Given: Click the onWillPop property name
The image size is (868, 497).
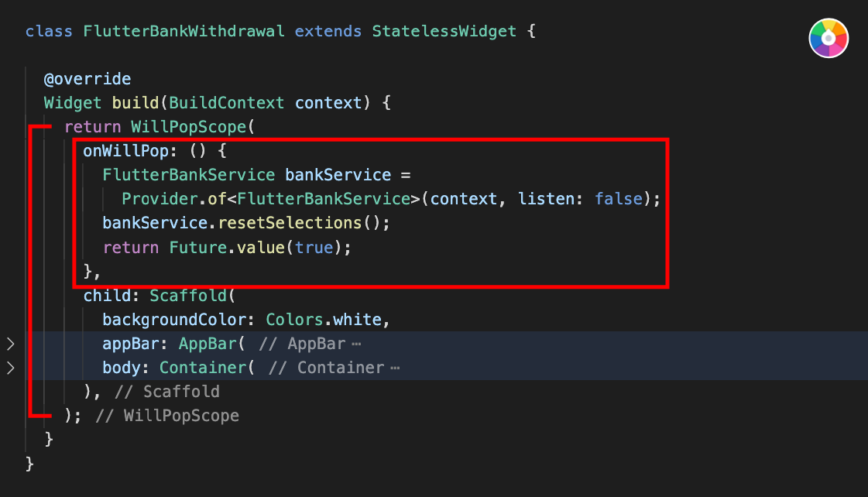Looking at the screenshot, I should pyautogui.click(x=125, y=150).
